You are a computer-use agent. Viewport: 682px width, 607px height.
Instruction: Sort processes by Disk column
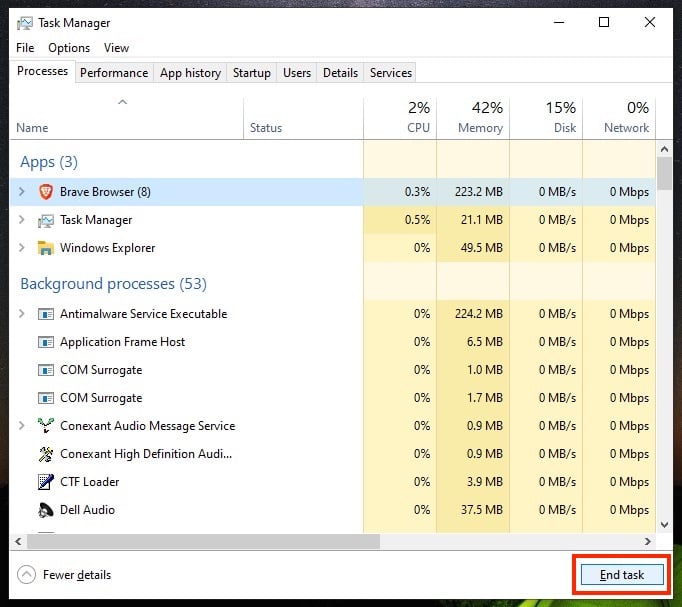click(546, 118)
